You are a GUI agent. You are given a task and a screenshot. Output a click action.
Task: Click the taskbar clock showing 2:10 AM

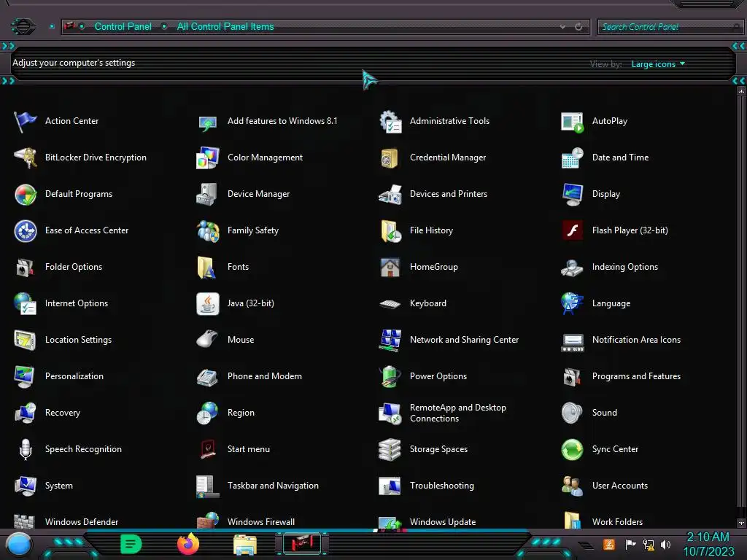click(x=708, y=544)
